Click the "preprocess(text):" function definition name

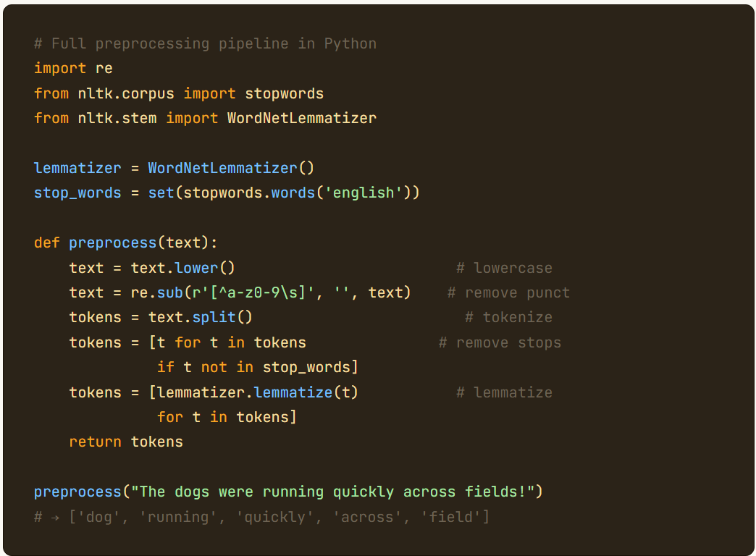tap(143, 243)
